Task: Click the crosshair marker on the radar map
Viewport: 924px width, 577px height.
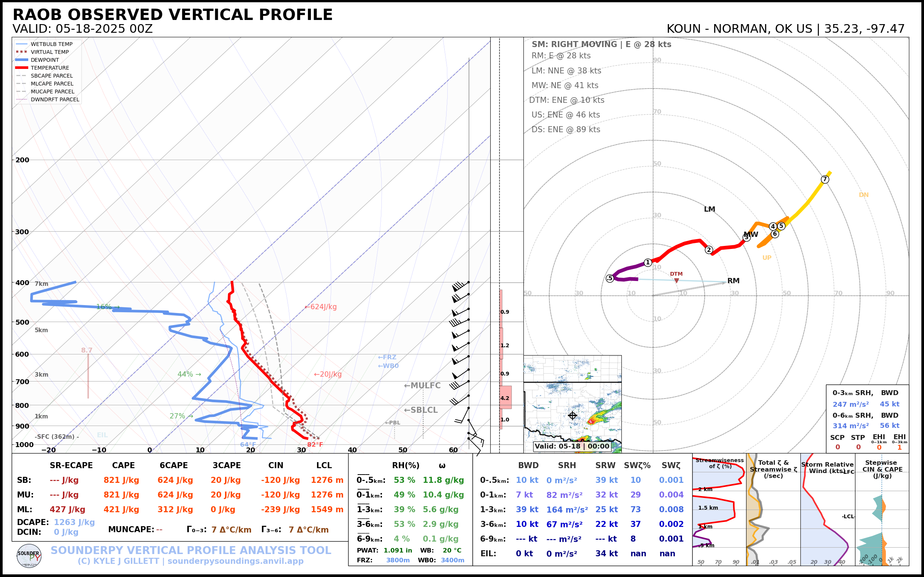Action: pos(572,415)
